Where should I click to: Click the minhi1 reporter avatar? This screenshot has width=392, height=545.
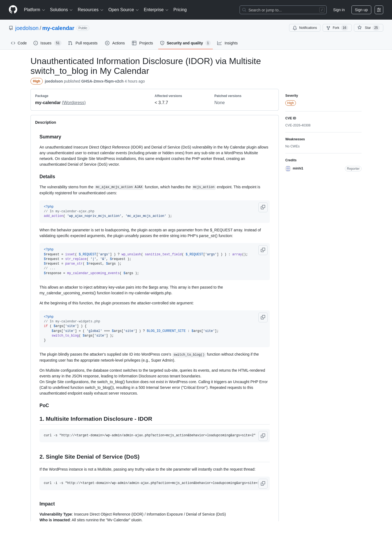pos(288,169)
